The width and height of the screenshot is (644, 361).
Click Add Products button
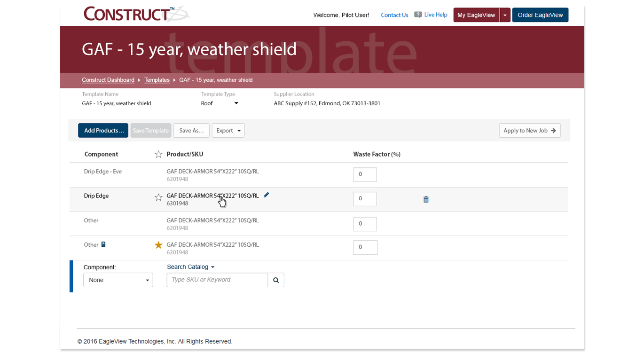(103, 131)
